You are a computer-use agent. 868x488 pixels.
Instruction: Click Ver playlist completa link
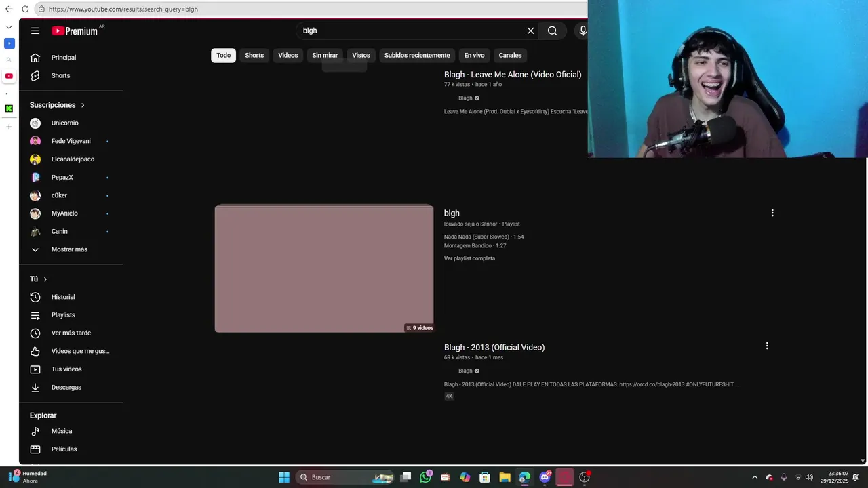[469, 258]
